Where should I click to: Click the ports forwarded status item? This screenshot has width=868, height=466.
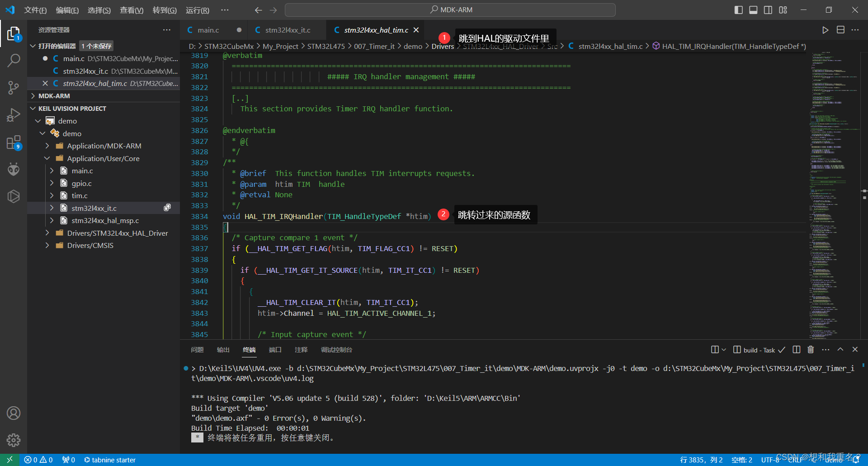pos(69,460)
